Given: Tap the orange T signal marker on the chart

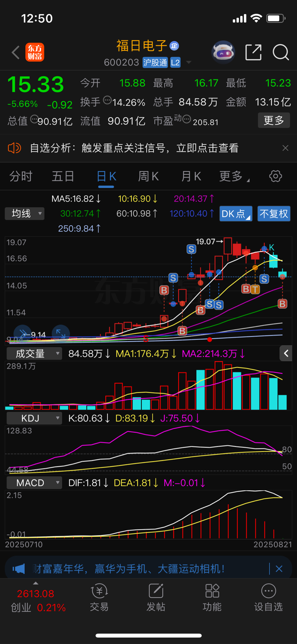Looking at the screenshot, I should pyautogui.click(x=255, y=289).
